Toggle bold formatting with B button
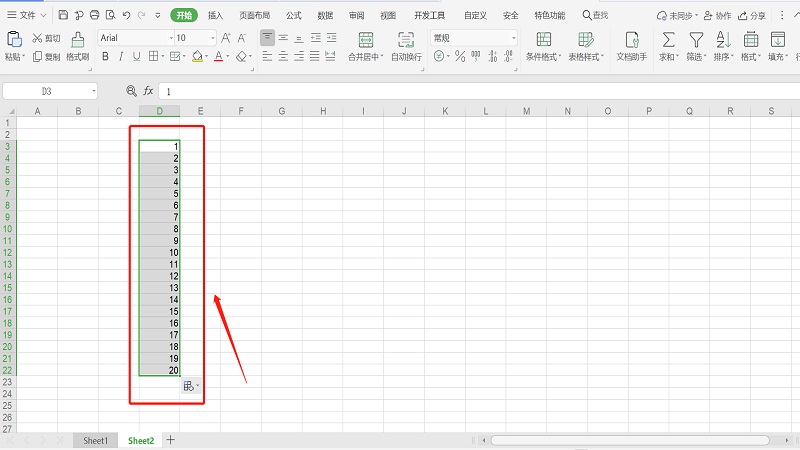 pos(105,57)
